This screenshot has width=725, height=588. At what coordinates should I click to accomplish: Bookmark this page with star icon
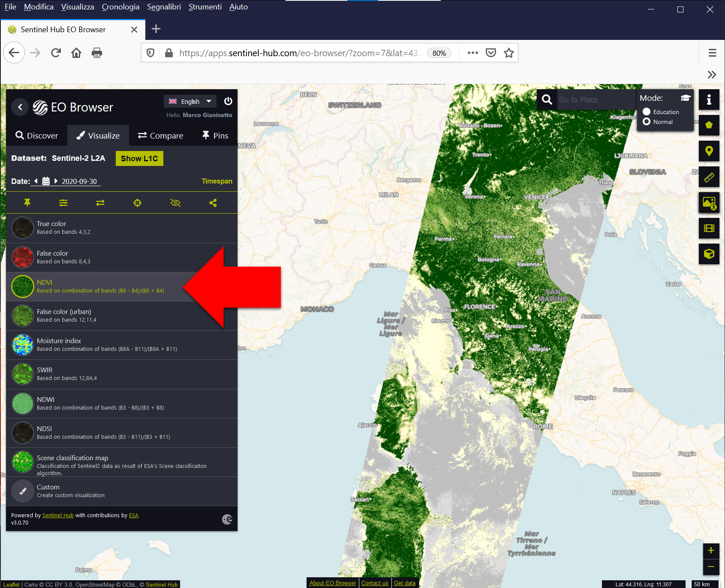(509, 53)
